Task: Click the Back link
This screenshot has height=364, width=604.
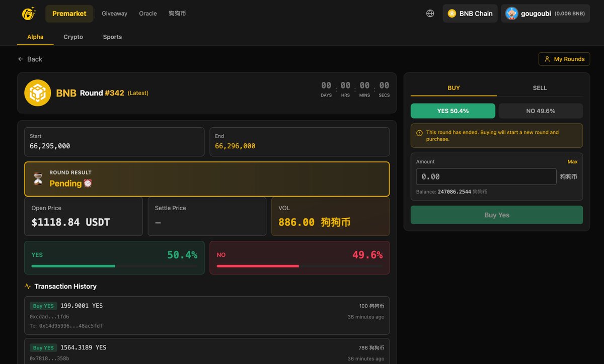Action: pos(30,59)
